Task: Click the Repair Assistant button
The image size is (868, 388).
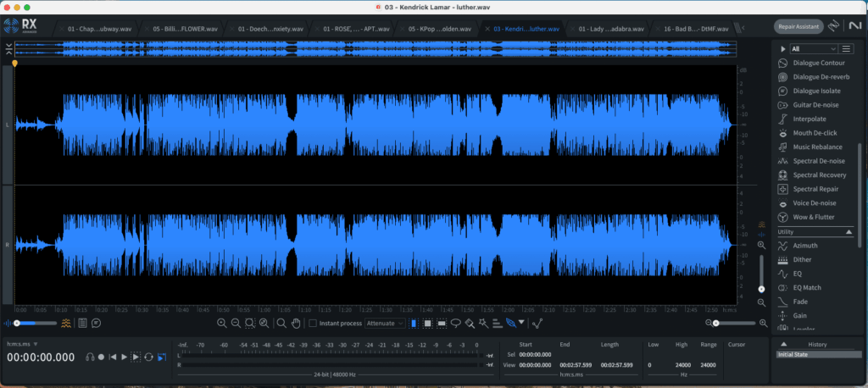Action: tap(798, 26)
